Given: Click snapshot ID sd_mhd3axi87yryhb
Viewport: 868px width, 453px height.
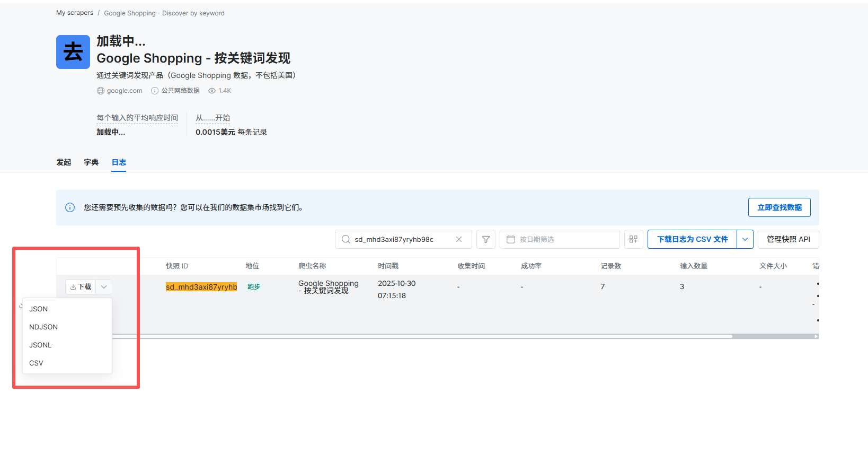Looking at the screenshot, I should point(201,287).
